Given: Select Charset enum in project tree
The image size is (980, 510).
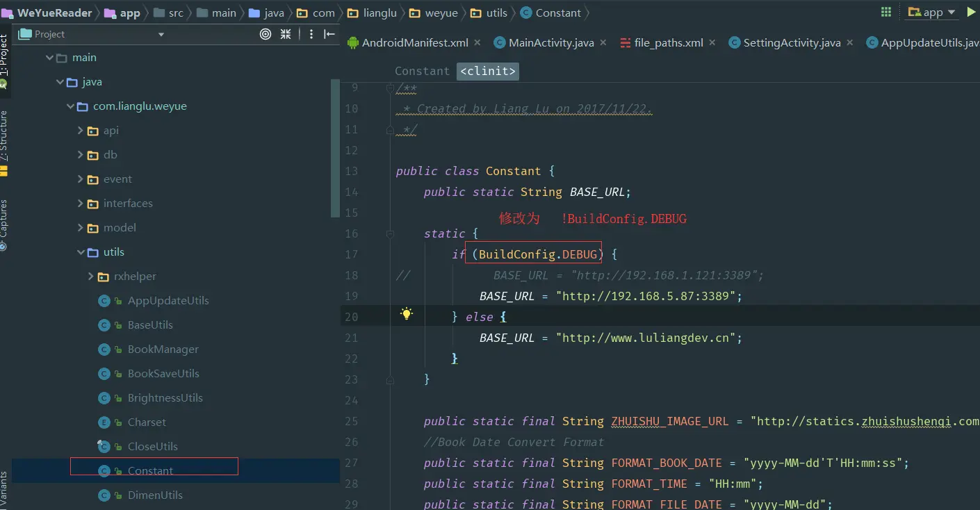Looking at the screenshot, I should tap(147, 422).
